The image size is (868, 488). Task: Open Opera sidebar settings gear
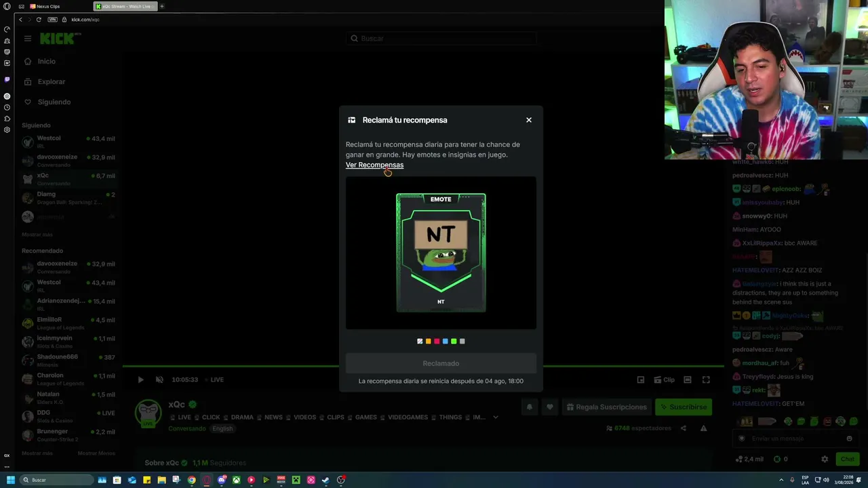7,129
